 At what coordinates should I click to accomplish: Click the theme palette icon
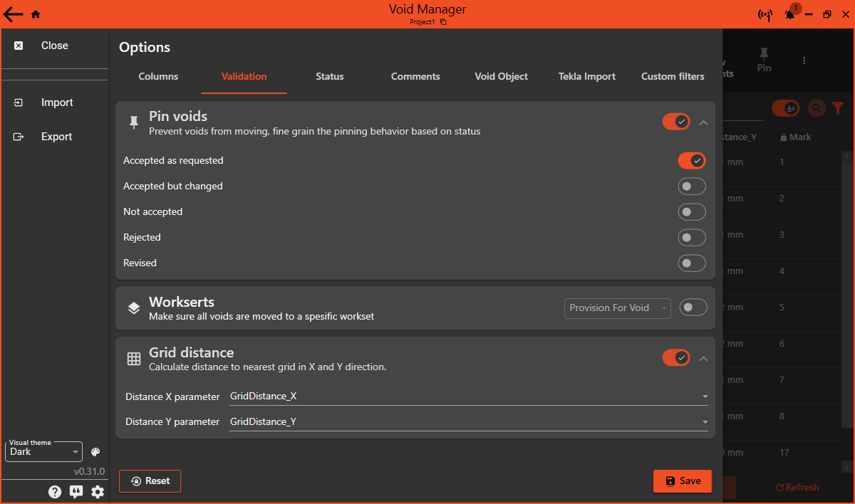click(95, 451)
